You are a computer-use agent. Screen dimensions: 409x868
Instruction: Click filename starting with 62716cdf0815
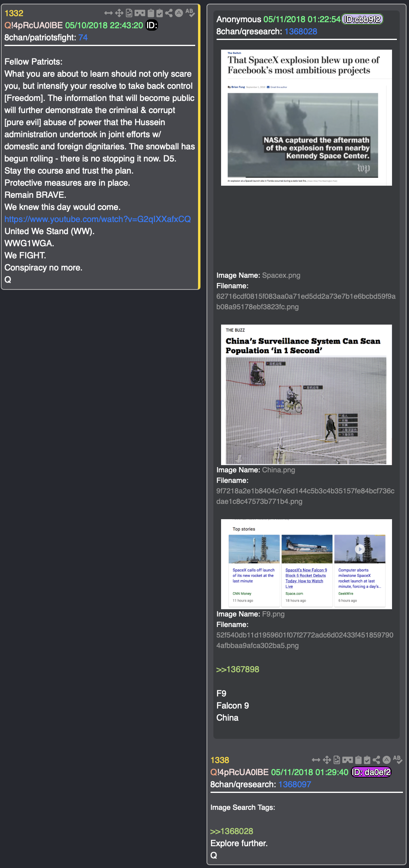tap(306, 302)
